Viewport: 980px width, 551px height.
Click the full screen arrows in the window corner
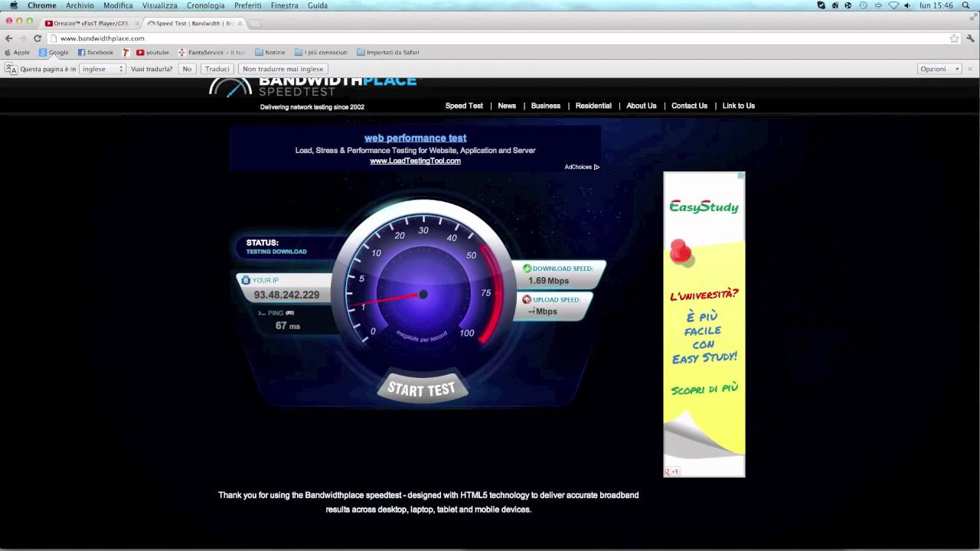click(974, 16)
